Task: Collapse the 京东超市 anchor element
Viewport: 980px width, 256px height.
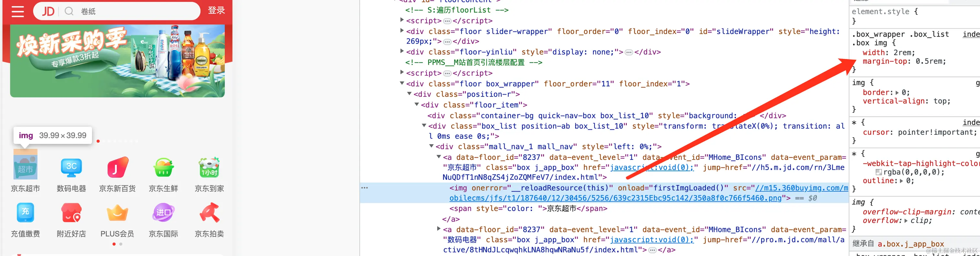Action: (x=439, y=157)
